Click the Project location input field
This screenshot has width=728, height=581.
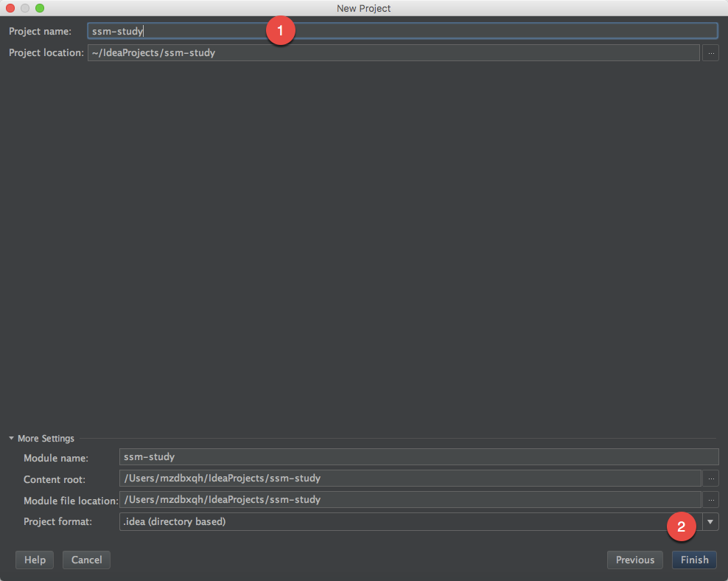pyautogui.click(x=393, y=52)
